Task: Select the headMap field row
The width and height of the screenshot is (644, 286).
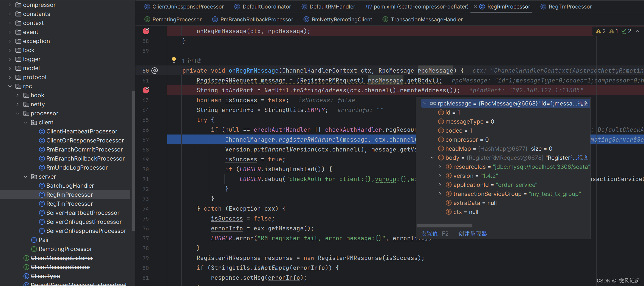Action: pyautogui.click(x=505, y=149)
